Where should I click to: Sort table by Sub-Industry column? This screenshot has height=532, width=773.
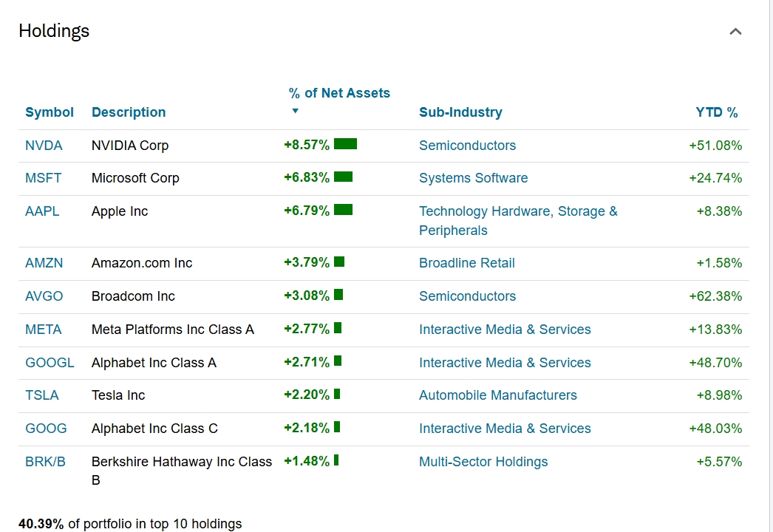(x=460, y=112)
